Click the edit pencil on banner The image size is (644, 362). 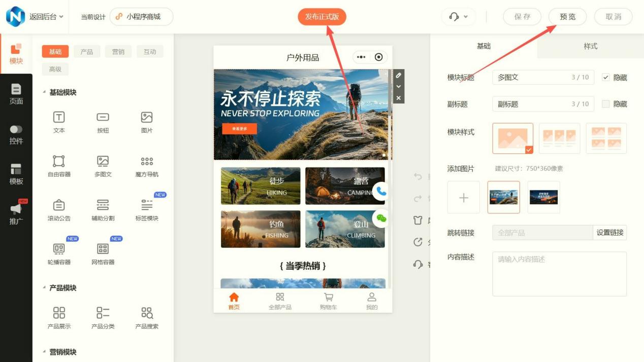pyautogui.click(x=399, y=75)
